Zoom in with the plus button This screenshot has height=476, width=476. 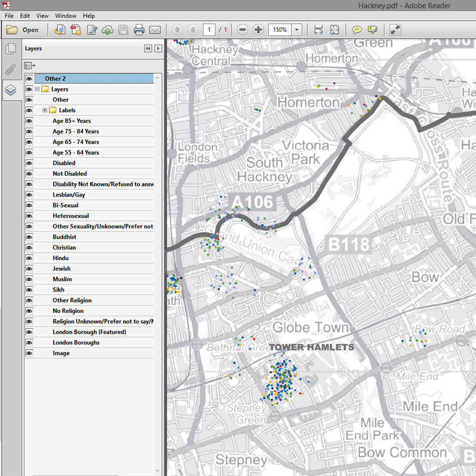click(258, 30)
